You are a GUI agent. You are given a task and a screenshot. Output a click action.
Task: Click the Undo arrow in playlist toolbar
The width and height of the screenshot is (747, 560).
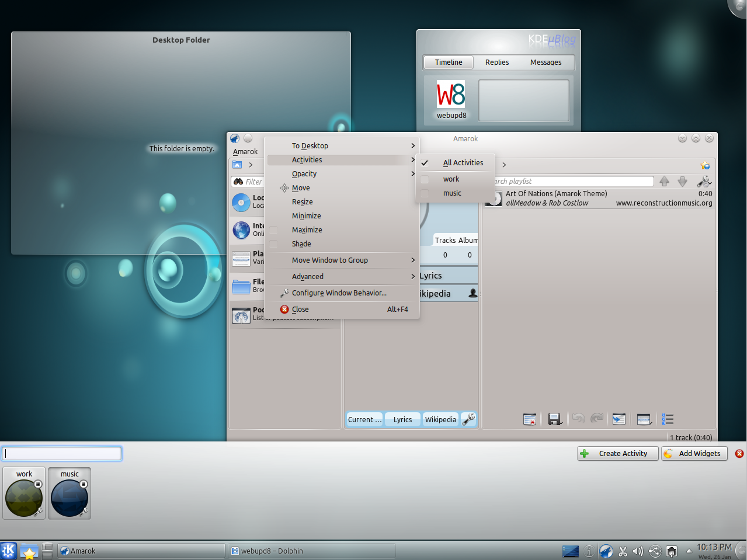pyautogui.click(x=578, y=418)
